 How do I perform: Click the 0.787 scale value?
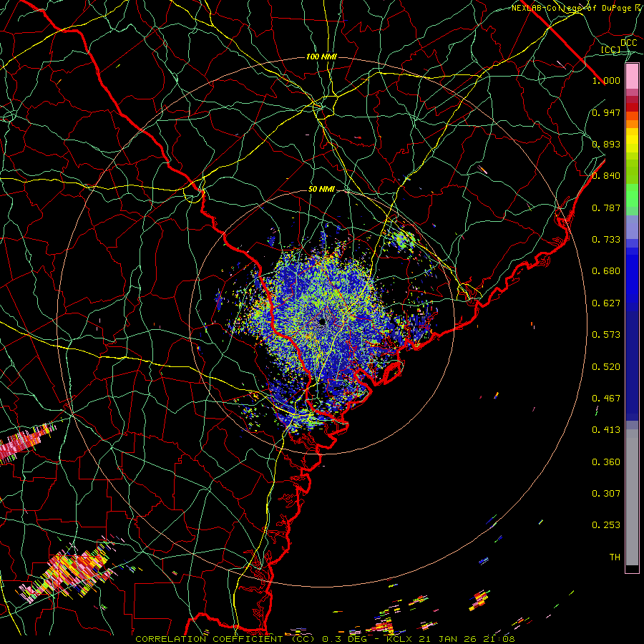[606, 208]
